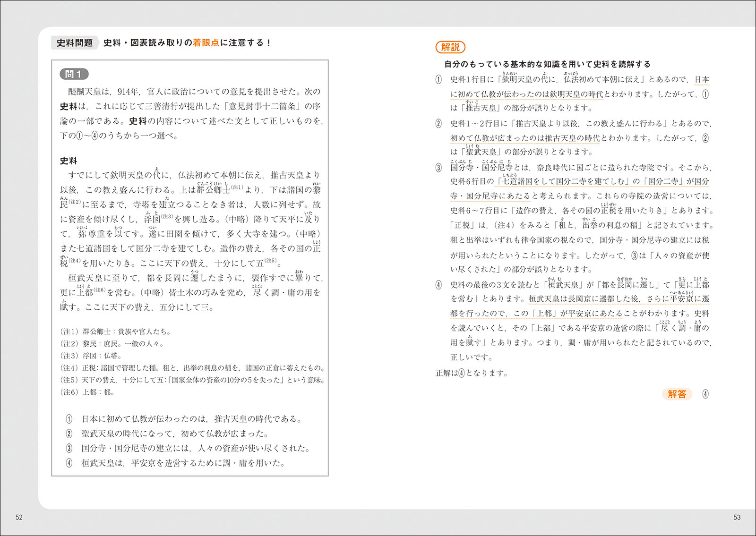Click the underlined phrase 初めて仏教が広まったのは推古天皇の時代

pos(525,138)
